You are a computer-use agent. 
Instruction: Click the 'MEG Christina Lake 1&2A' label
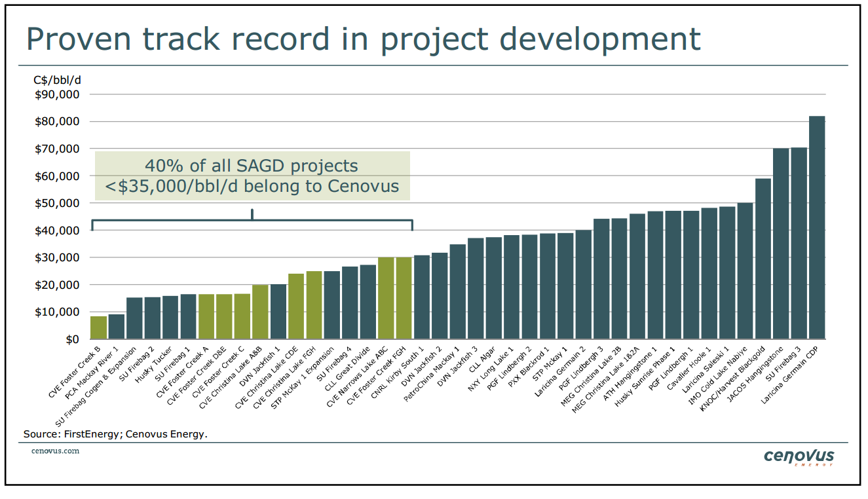606,380
